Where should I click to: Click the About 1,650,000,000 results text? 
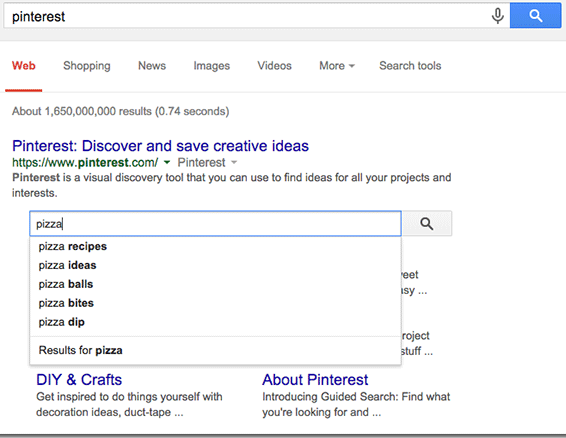(121, 111)
